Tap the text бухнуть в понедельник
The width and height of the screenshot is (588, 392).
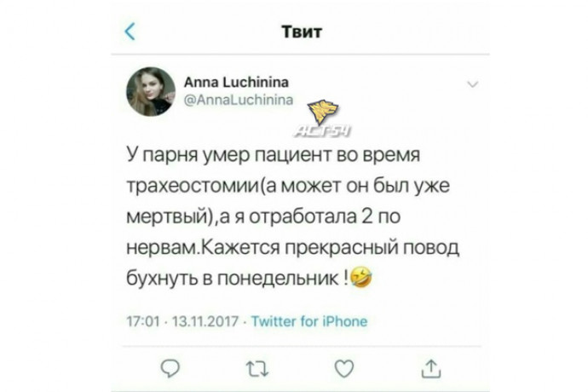(x=232, y=278)
